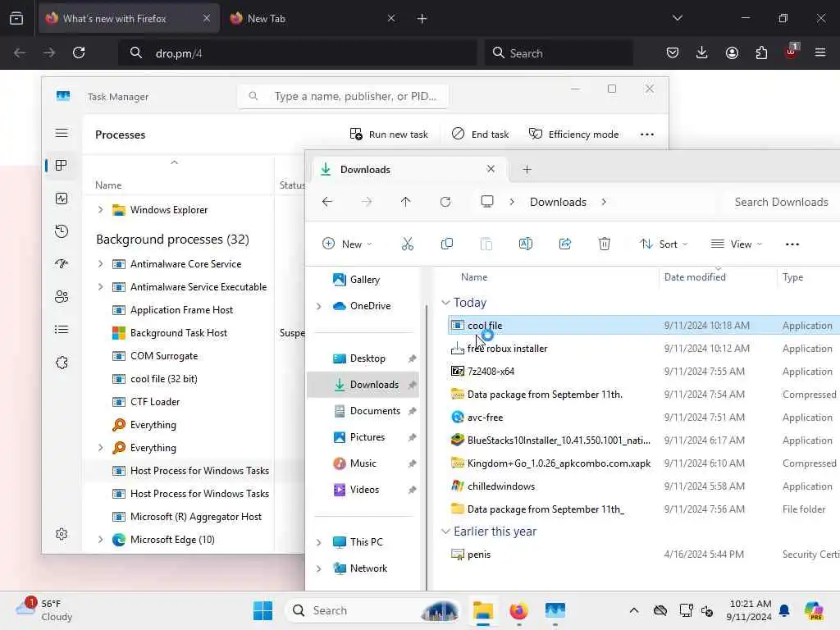Expand This PC in navigation pane
The image size is (840, 630).
click(x=319, y=542)
